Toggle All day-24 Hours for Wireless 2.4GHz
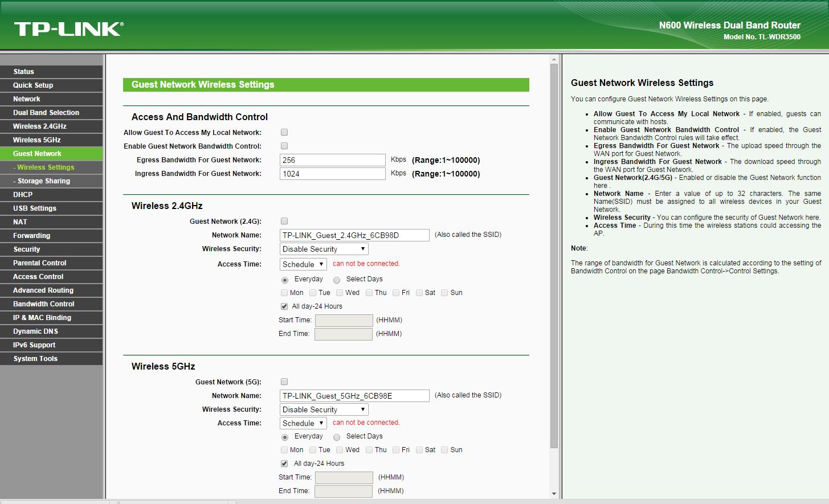This screenshot has height=504, width=829. (x=284, y=306)
